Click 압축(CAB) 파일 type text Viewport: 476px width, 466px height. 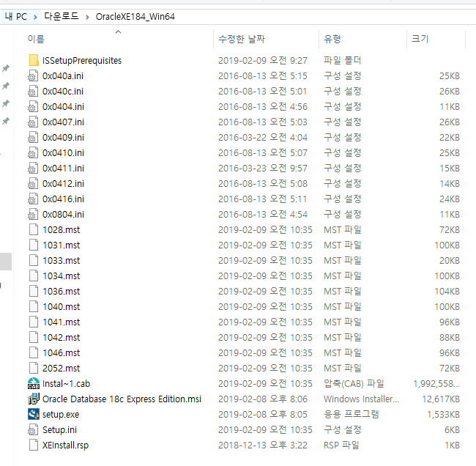(354, 384)
